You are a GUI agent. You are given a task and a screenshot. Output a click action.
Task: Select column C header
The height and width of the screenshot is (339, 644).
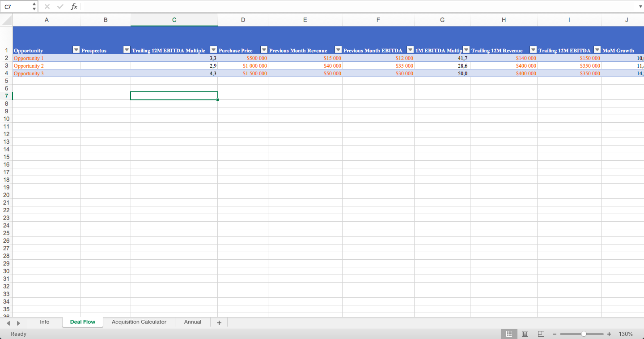[x=174, y=20]
